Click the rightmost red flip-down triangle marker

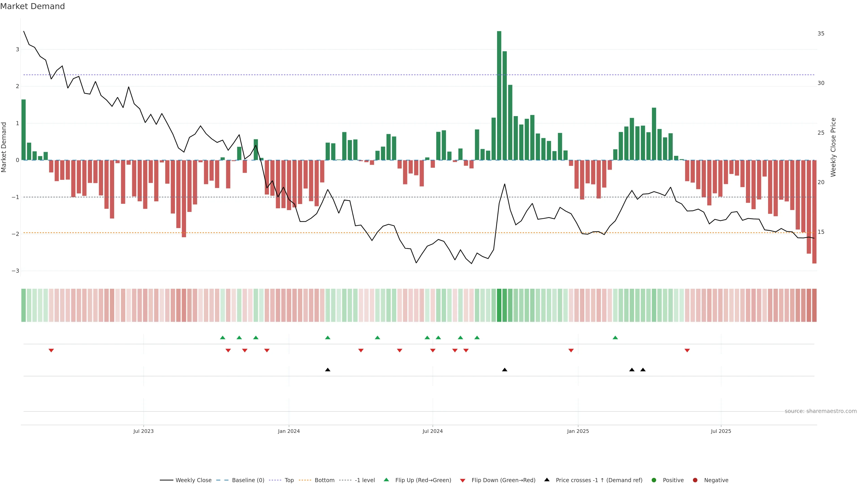pyautogui.click(x=687, y=351)
